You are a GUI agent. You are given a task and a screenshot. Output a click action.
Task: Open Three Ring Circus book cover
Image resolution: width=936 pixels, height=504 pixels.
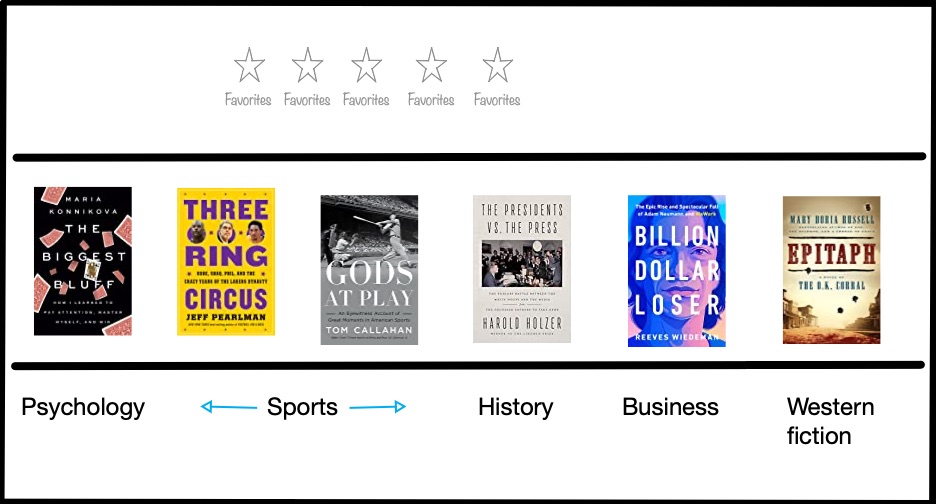(226, 262)
